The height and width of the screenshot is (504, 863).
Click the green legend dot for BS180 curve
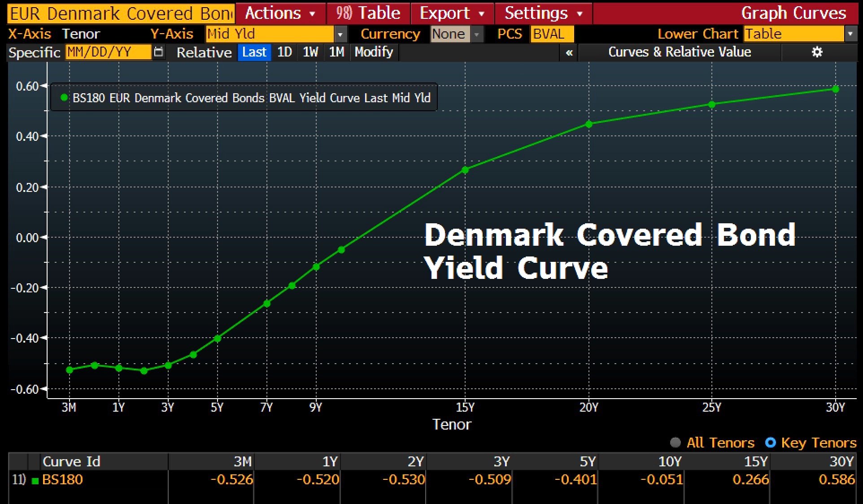click(x=64, y=97)
